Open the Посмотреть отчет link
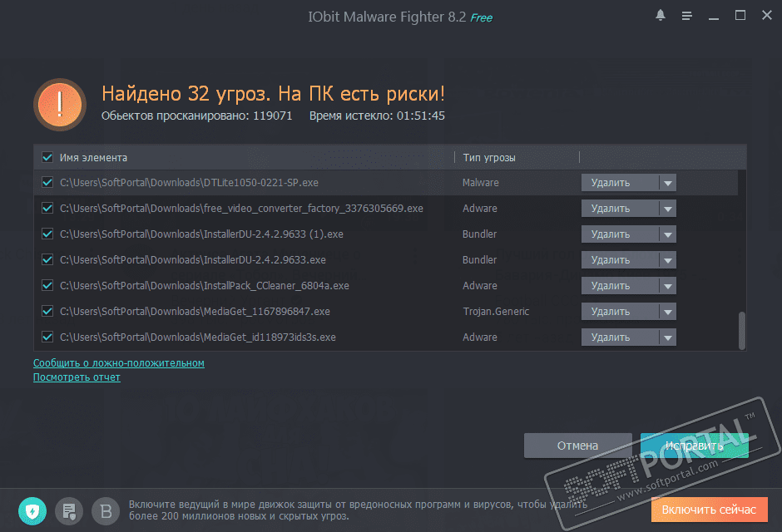 pyautogui.click(x=77, y=377)
